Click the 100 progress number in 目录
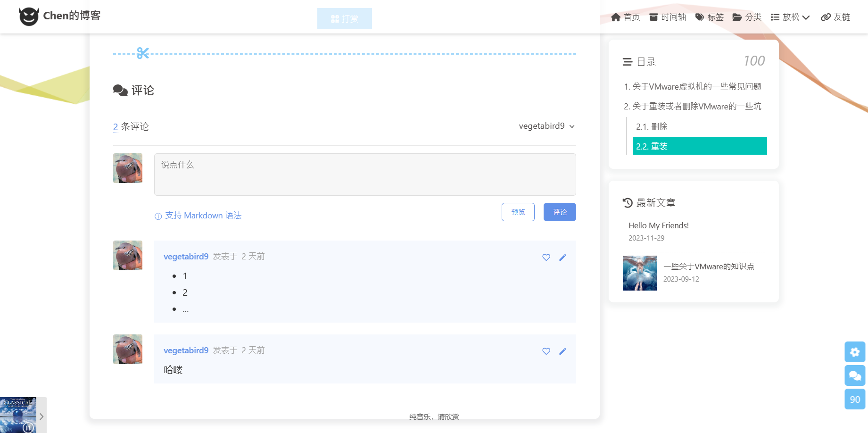This screenshot has height=433, width=868. coord(754,61)
